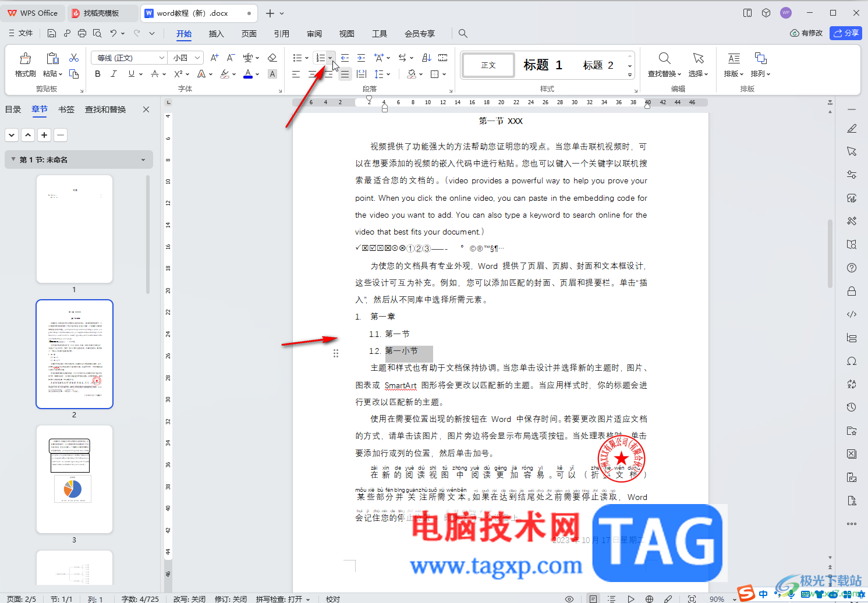Screen dimensions: 868x603
Task: Align text left
Action: click(x=296, y=74)
